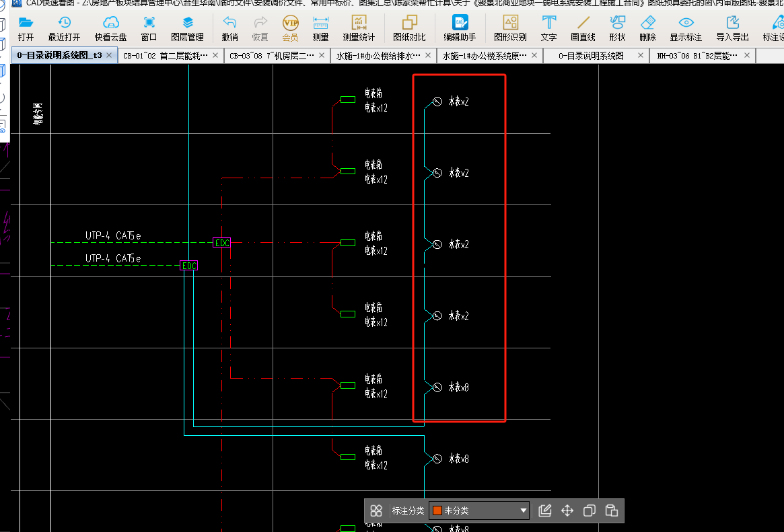Switch to CB-03~08 7~机房层二 tab

click(x=271, y=55)
